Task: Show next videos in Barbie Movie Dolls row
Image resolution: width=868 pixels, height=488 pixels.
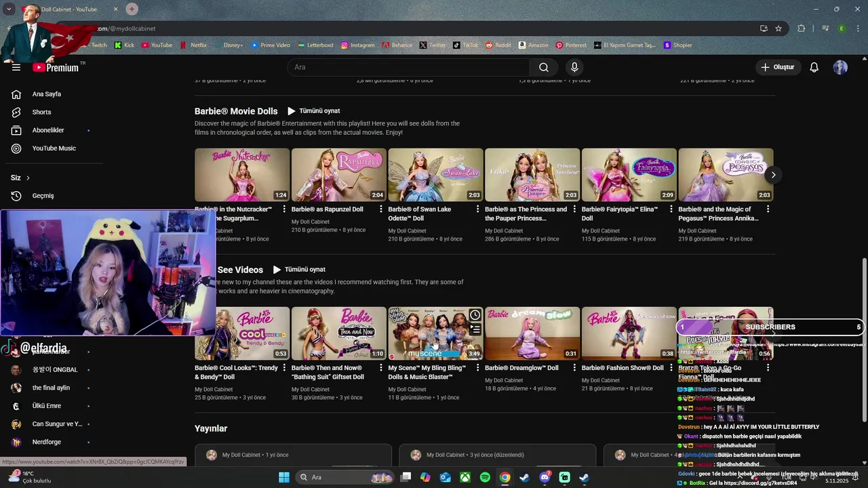Action: tap(773, 175)
